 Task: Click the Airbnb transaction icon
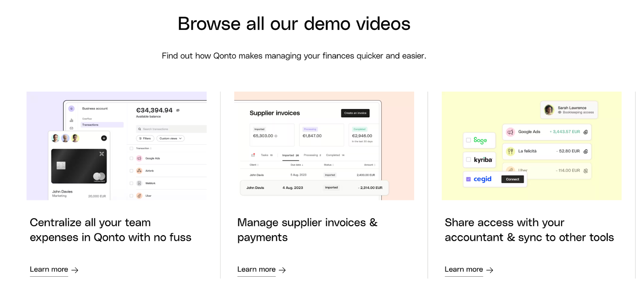tap(139, 171)
